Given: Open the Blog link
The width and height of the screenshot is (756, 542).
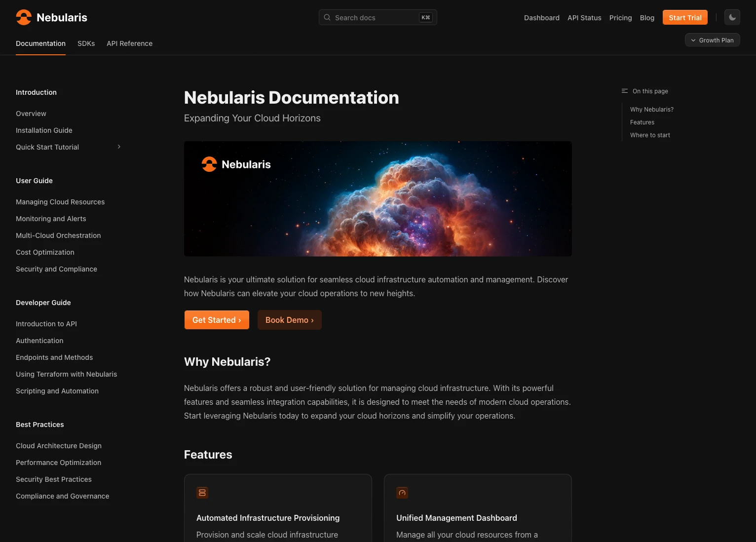Looking at the screenshot, I should 647,17.
